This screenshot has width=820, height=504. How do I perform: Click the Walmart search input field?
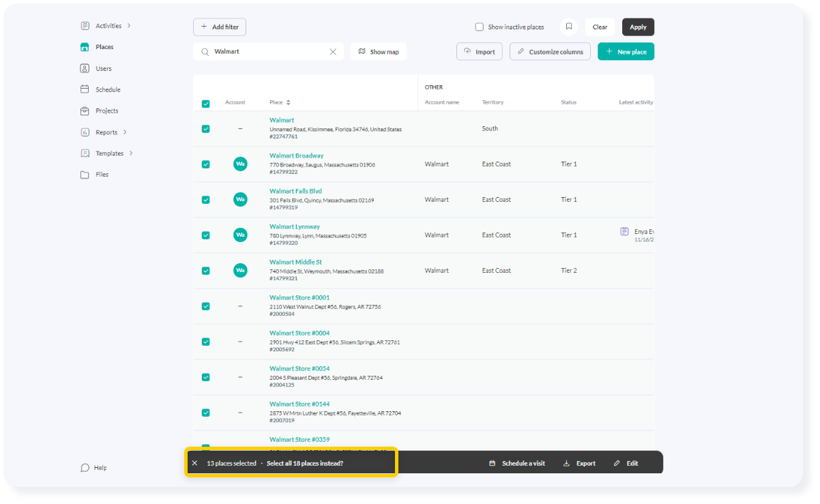[269, 52]
